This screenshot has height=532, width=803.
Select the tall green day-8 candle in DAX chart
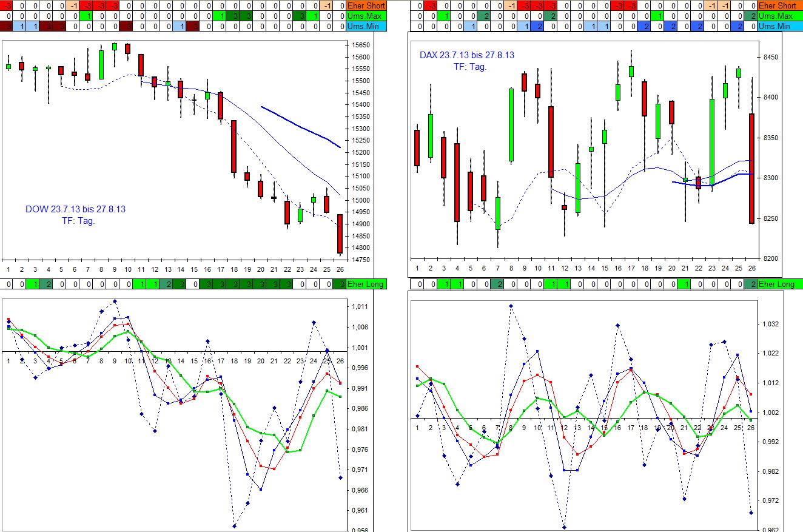(511, 125)
